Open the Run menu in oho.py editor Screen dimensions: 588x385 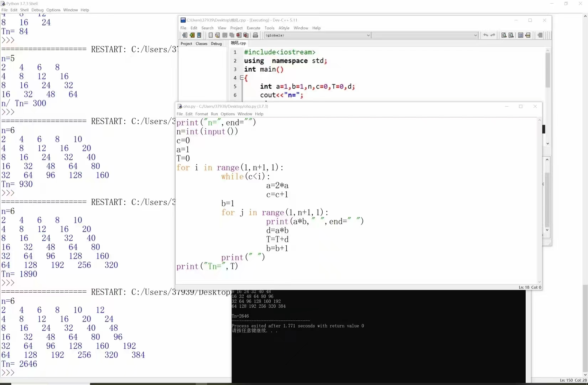pyautogui.click(x=214, y=114)
